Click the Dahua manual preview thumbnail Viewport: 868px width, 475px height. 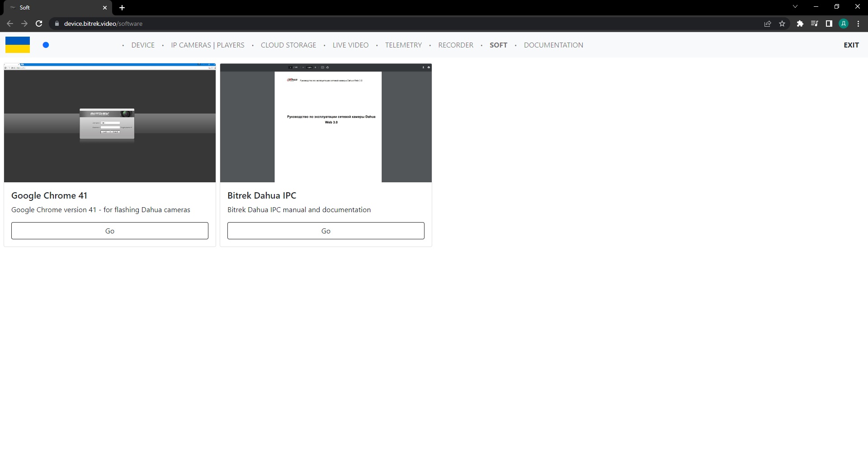tap(325, 123)
